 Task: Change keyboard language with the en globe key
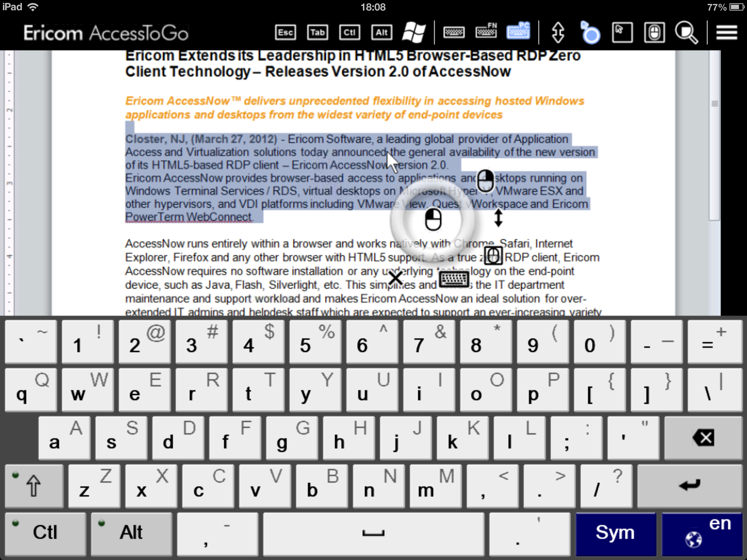pos(702,533)
